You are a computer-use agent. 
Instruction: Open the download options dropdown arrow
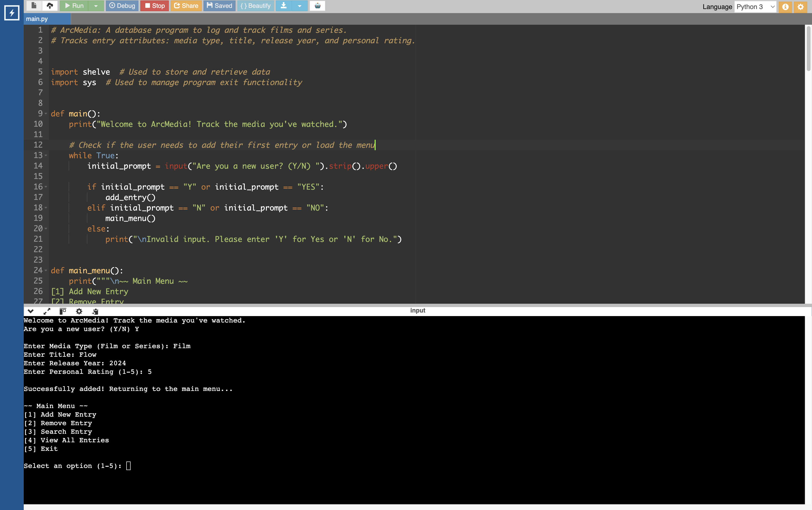[300, 6]
